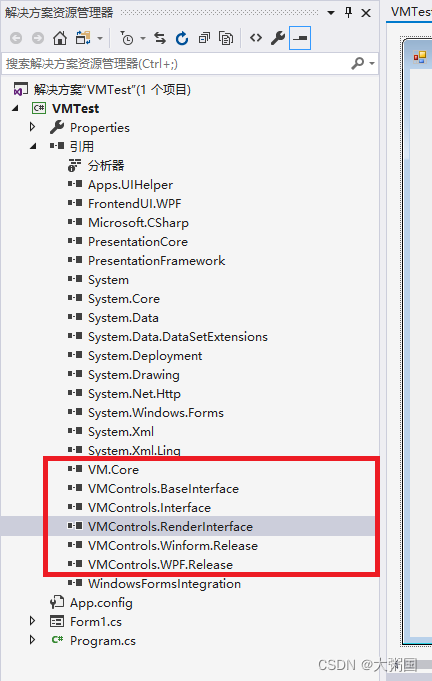Image resolution: width=432 pixels, height=681 pixels.
Task: Open the pending changes filter dropdown arrow
Action: point(143,38)
